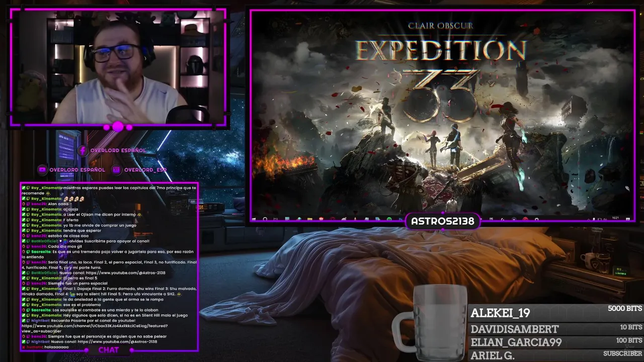Open the green Spotify taskbar icon
The height and width of the screenshot is (362, 644).
tap(389, 219)
